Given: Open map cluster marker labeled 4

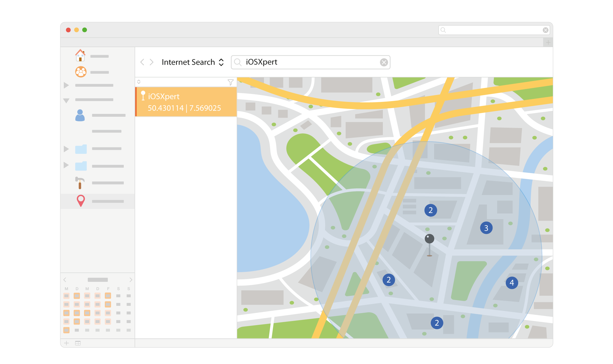Looking at the screenshot, I should (x=512, y=283).
